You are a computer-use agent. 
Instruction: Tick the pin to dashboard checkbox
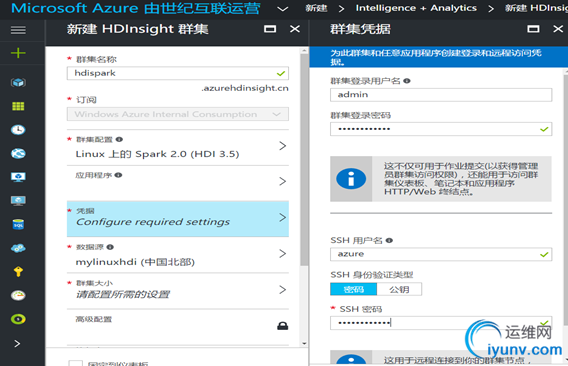[75, 363]
